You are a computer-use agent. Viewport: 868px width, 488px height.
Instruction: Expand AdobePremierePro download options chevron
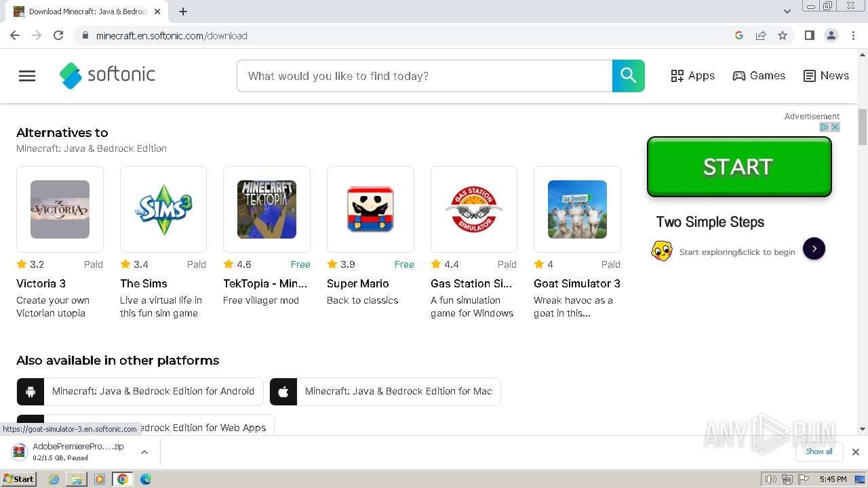144,452
